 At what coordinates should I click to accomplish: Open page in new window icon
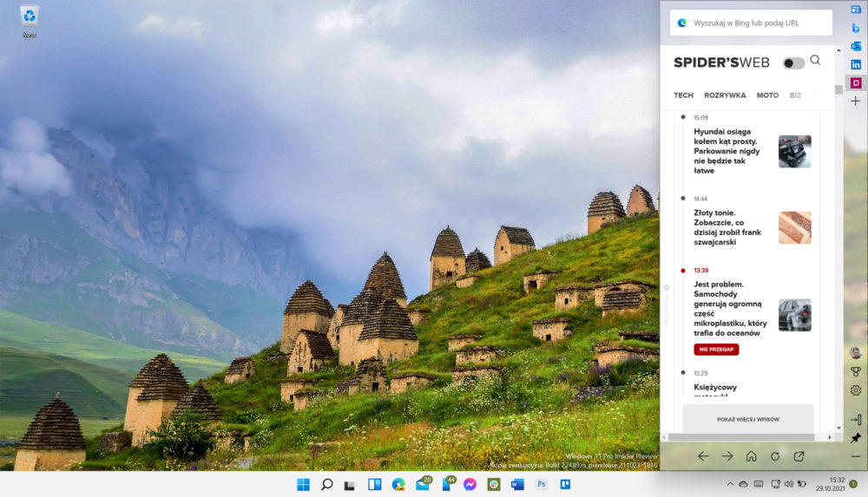click(x=799, y=456)
